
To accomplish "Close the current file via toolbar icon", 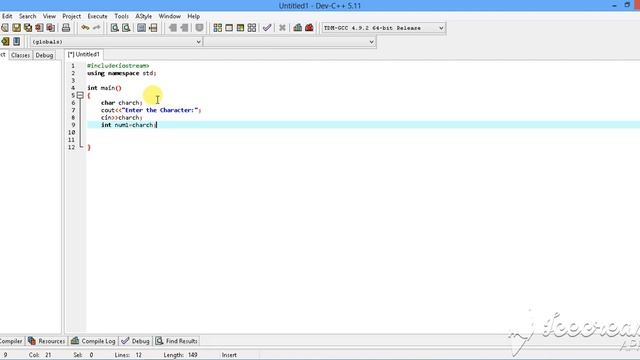I will (39, 28).
